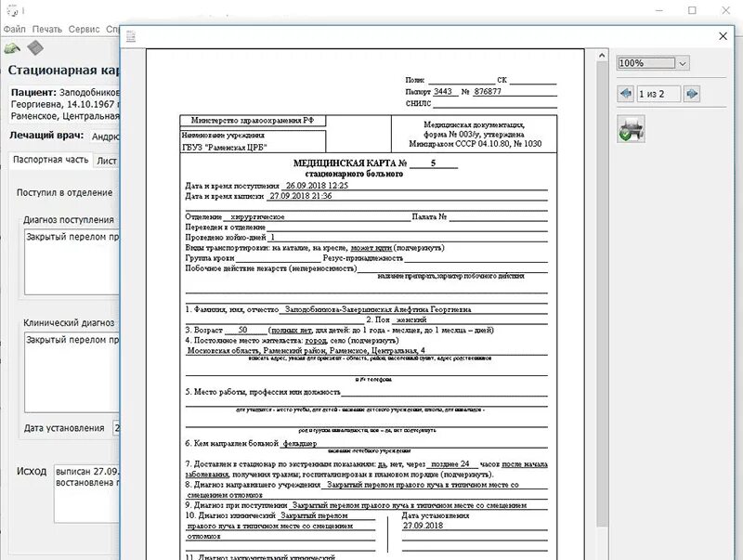The height and width of the screenshot is (560, 743).
Task: Click the Дата установления date field
Action: tap(116, 428)
